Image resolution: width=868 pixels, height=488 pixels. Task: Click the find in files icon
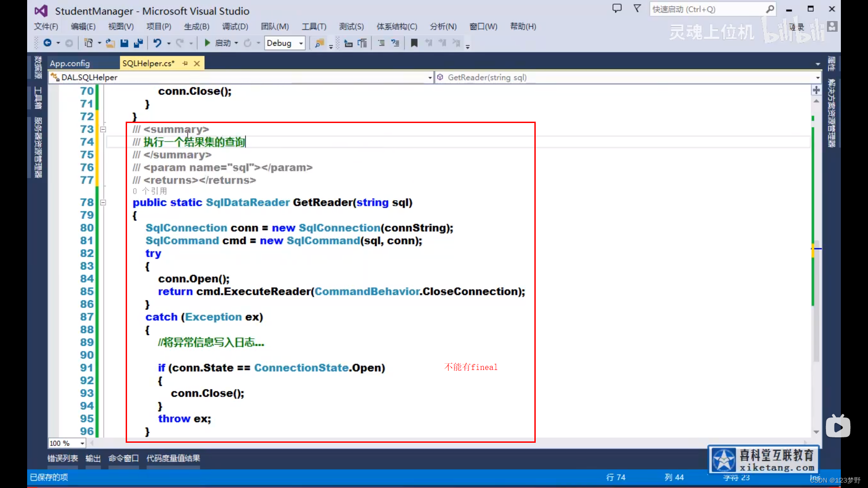[320, 43]
